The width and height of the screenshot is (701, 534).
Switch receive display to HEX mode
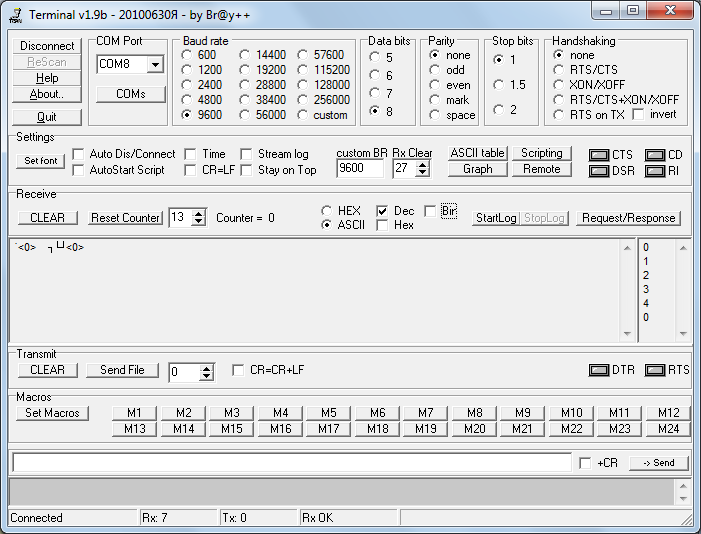point(327,211)
